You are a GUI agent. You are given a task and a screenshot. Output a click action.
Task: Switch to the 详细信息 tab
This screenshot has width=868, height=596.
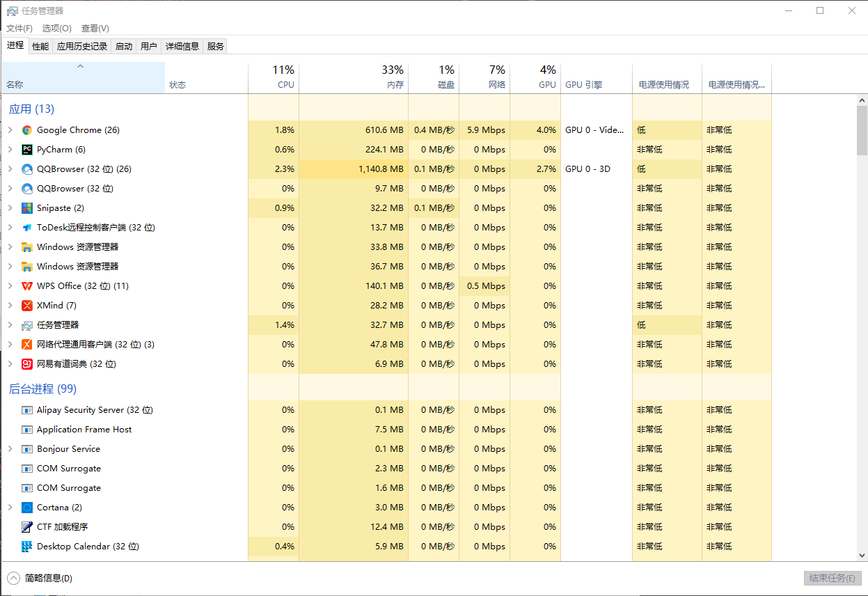[182, 46]
